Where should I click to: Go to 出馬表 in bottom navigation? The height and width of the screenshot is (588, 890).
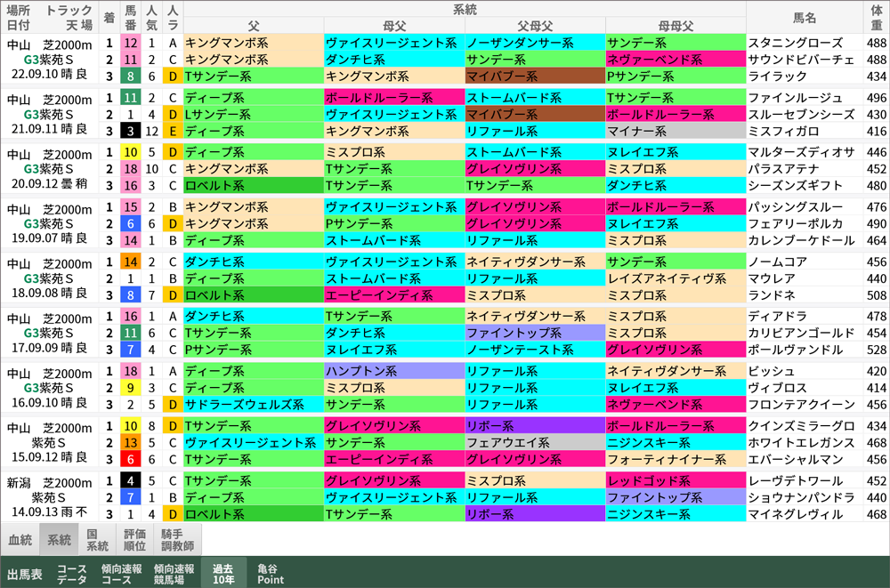pos(24,574)
